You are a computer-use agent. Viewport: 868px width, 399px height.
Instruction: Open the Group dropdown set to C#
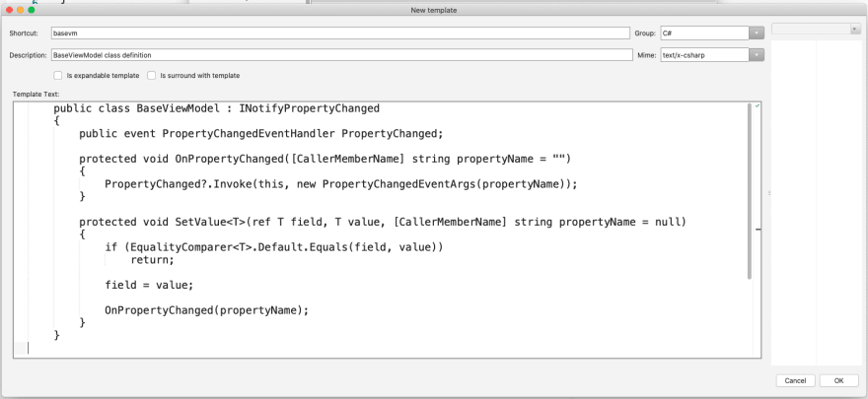[x=712, y=33]
